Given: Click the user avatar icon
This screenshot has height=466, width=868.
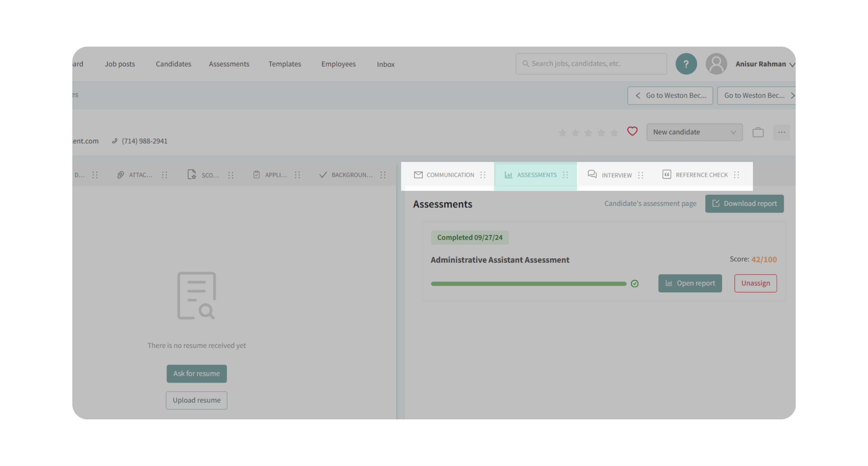Looking at the screenshot, I should click(716, 64).
